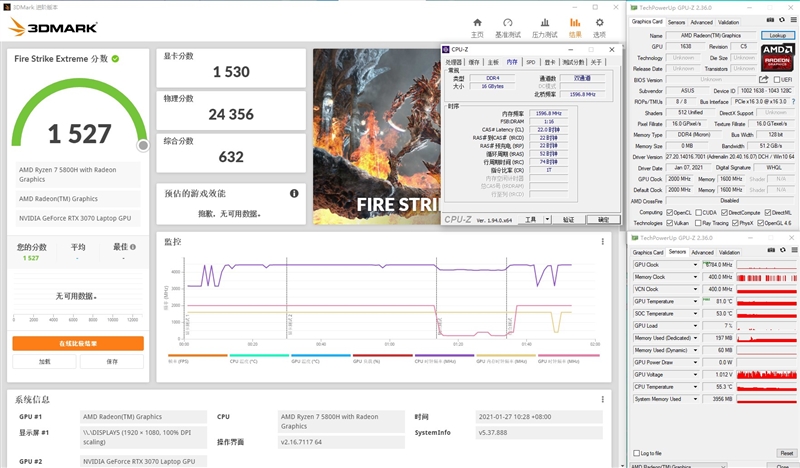800x468 pixels.
Task: Open the Memory Used (Dedicated) sensor dropdown
Action: 695,338
